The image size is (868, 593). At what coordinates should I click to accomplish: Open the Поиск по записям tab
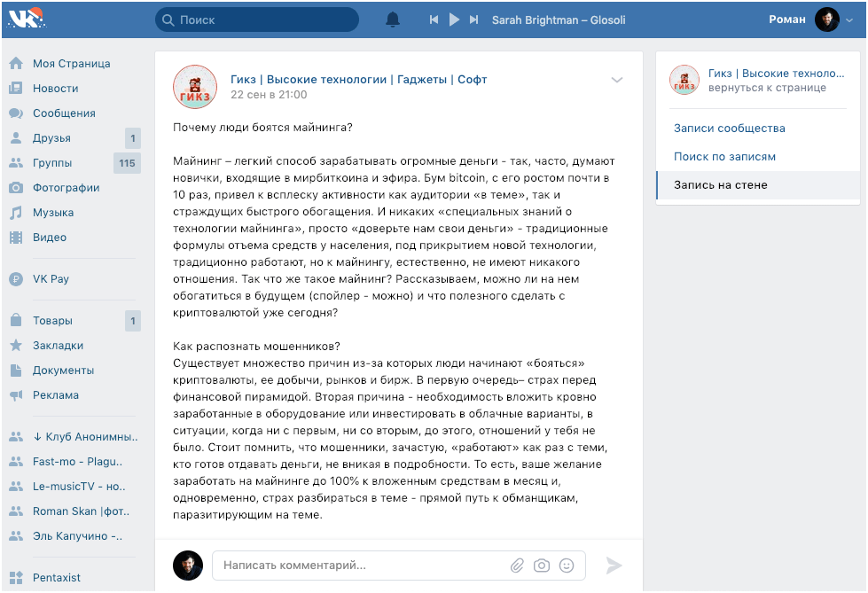point(724,157)
